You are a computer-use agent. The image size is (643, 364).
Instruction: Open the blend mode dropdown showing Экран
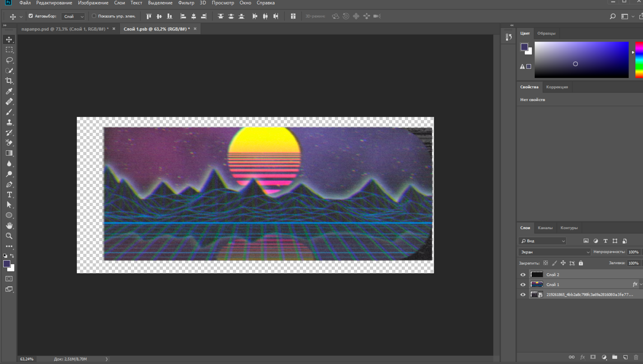[x=554, y=252]
